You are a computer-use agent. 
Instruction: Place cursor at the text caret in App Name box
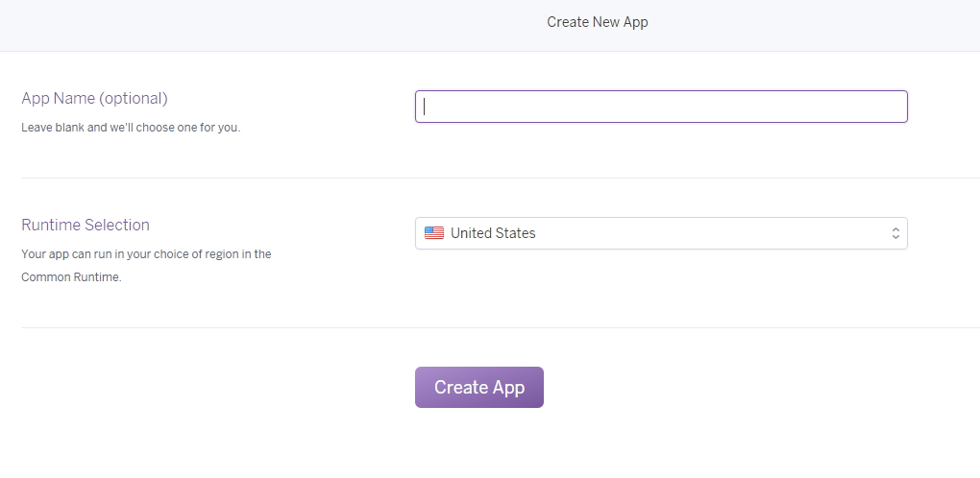point(425,107)
